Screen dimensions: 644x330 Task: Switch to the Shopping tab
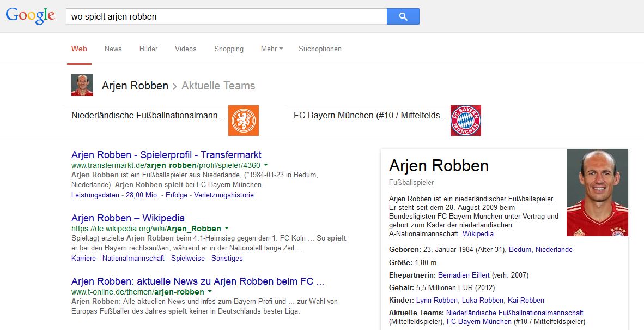(x=229, y=49)
